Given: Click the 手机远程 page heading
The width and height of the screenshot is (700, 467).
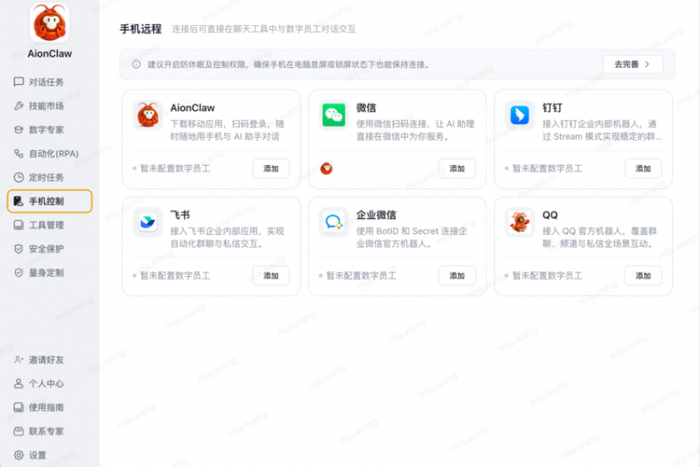Looking at the screenshot, I should (x=141, y=29).
